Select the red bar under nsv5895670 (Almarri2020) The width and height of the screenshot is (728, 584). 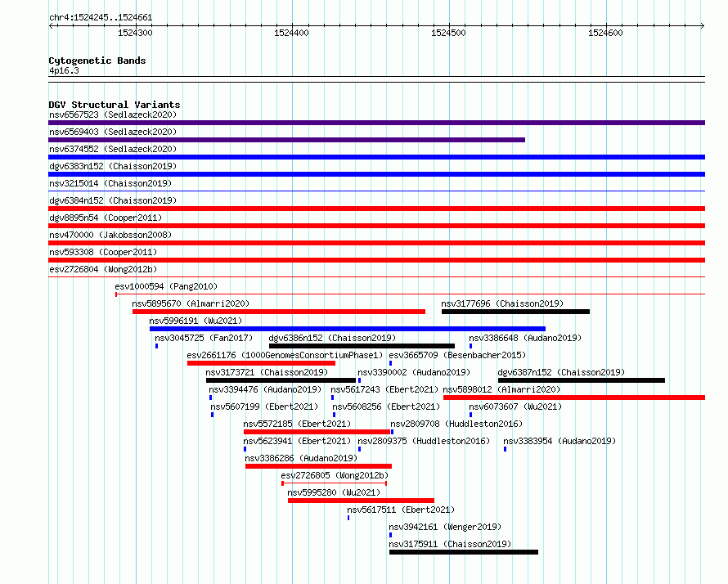(279, 312)
